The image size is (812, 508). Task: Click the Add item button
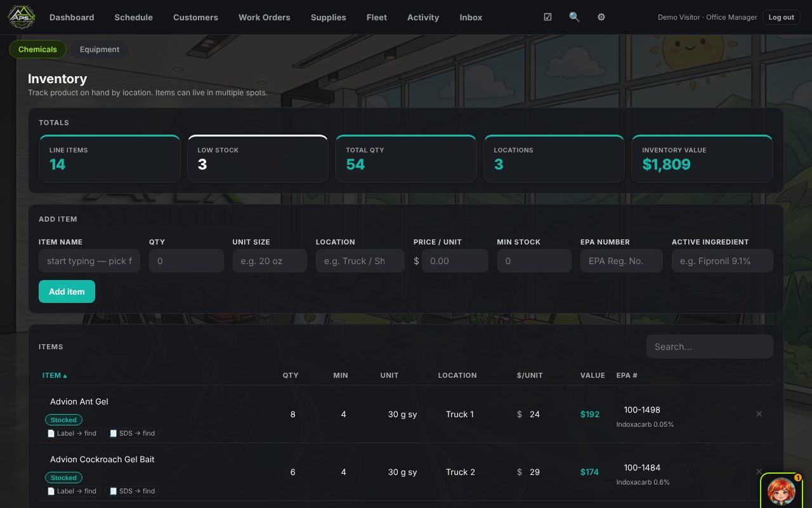(x=67, y=291)
